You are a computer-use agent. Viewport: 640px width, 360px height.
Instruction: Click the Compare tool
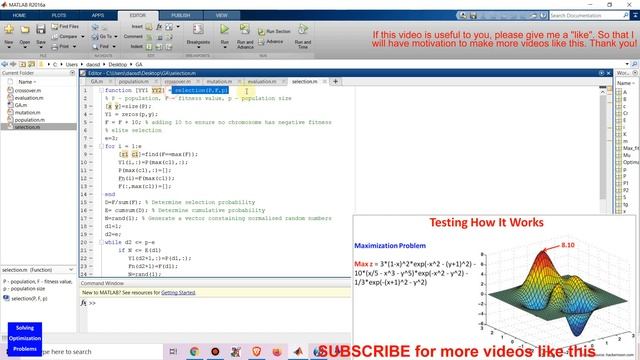pyautogui.click(x=64, y=36)
